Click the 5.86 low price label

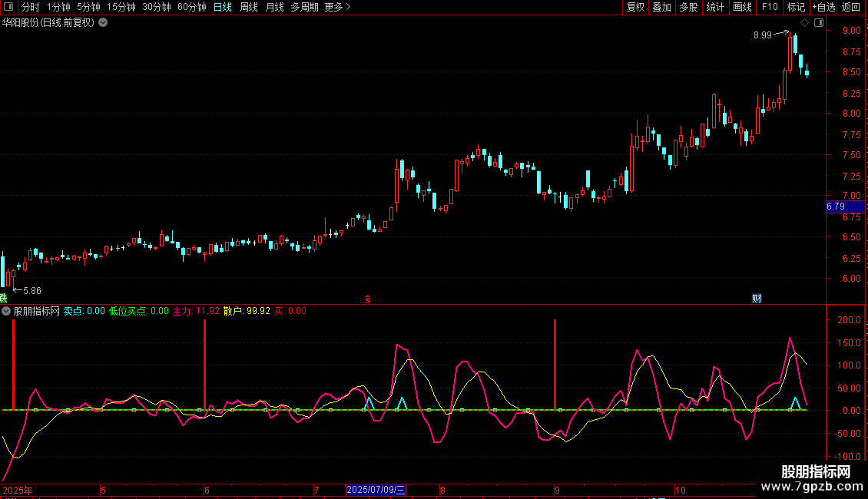pos(32,291)
